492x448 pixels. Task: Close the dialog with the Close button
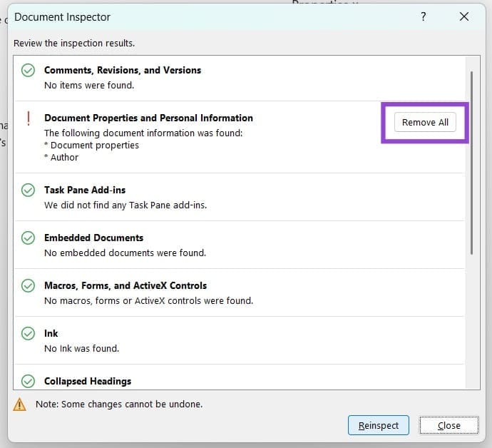449,425
